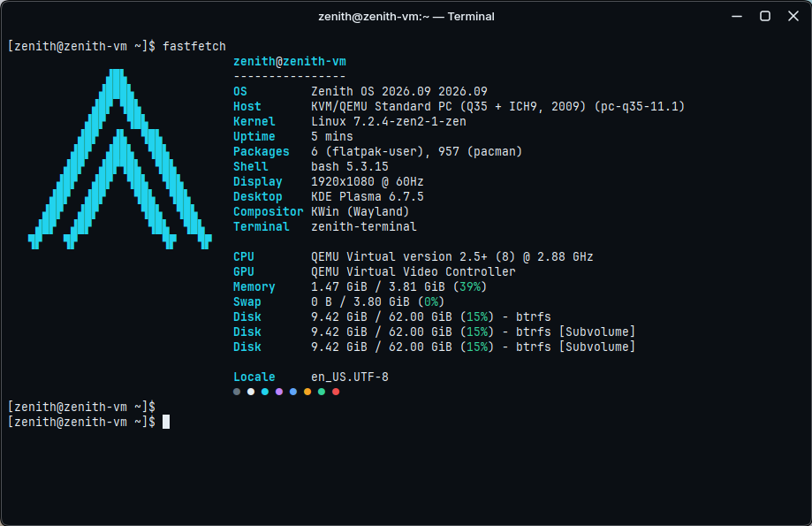Click 'QEMU Virtual Video Controller' text
This screenshot has width=812, height=526.
tap(414, 271)
